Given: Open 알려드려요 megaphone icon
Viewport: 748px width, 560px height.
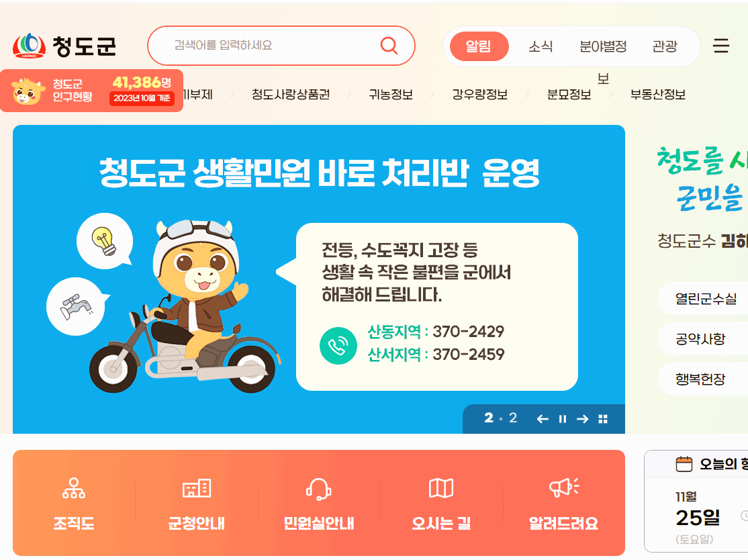Looking at the screenshot, I should pyautogui.click(x=564, y=487).
